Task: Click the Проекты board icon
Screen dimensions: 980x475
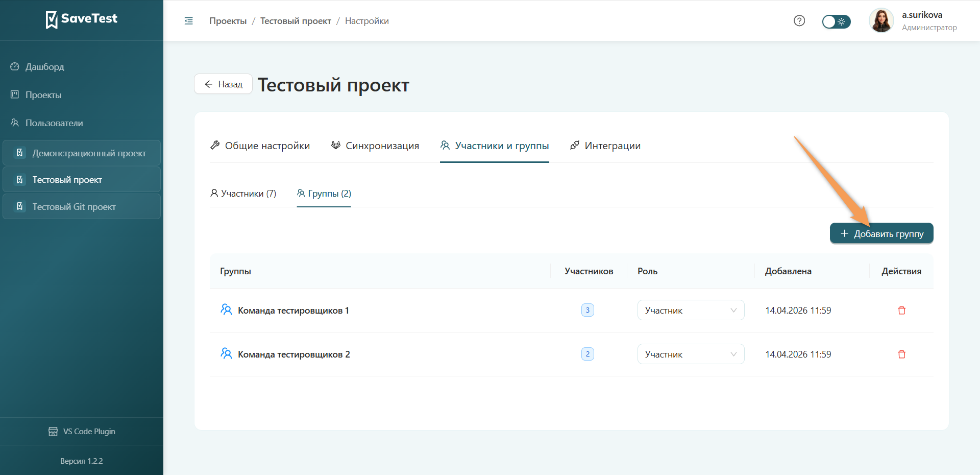Action: pyautogui.click(x=15, y=94)
